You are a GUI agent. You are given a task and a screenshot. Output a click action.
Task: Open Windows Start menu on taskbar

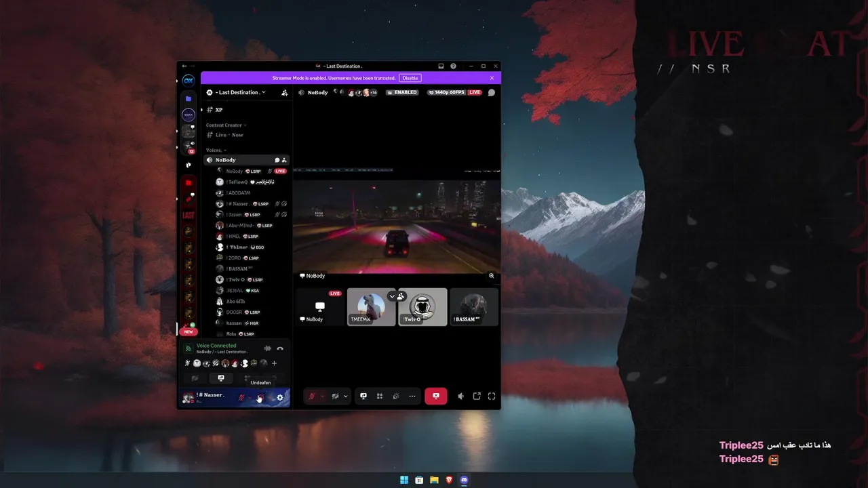point(404,480)
